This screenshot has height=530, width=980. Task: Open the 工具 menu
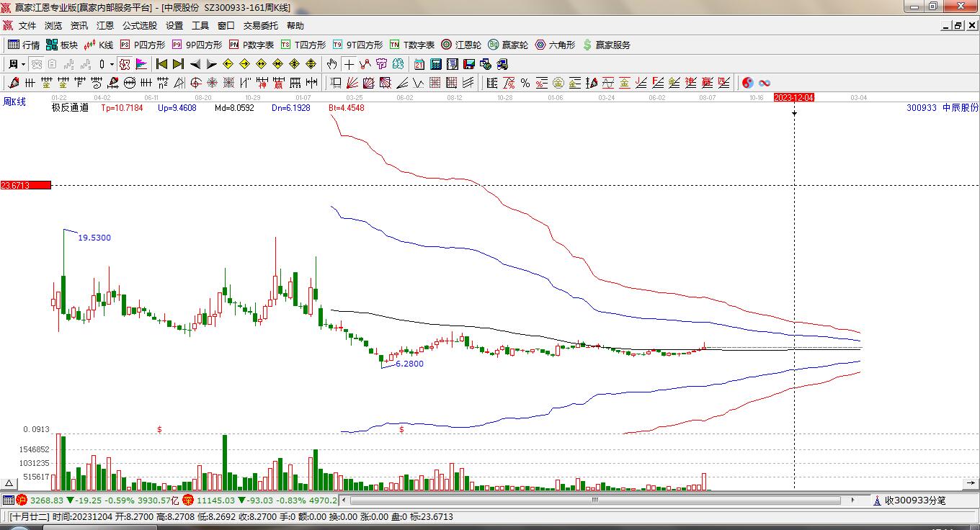point(200,26)
